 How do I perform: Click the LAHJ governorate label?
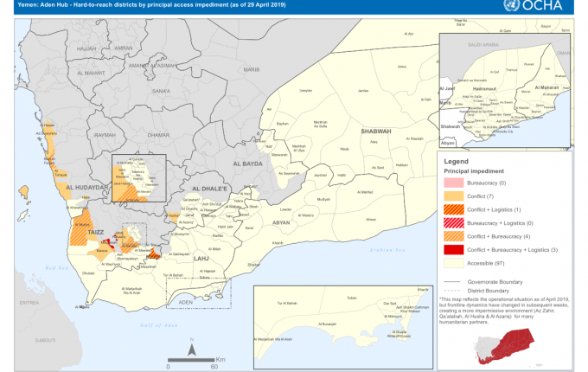click(x=204, y=258)
